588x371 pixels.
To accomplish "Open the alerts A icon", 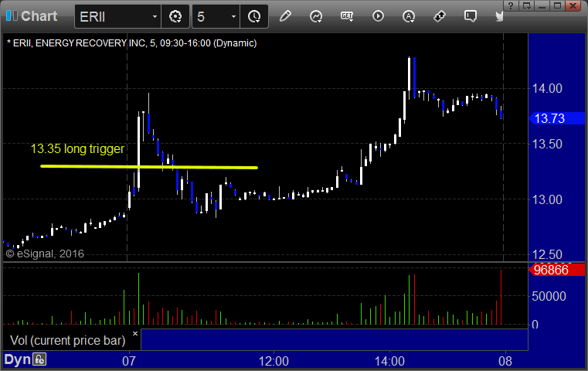I will click(x=409, y=16).
